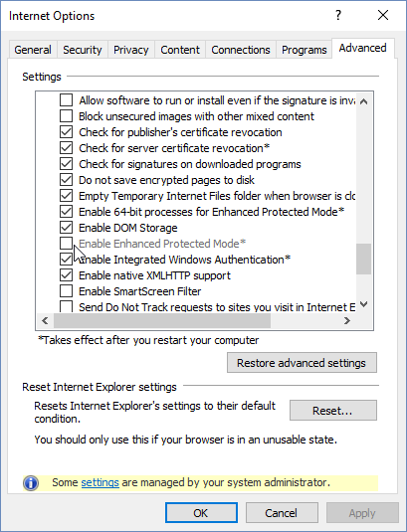Click the horizontal scrollbar thumb
407x532 pixels.
162,320
